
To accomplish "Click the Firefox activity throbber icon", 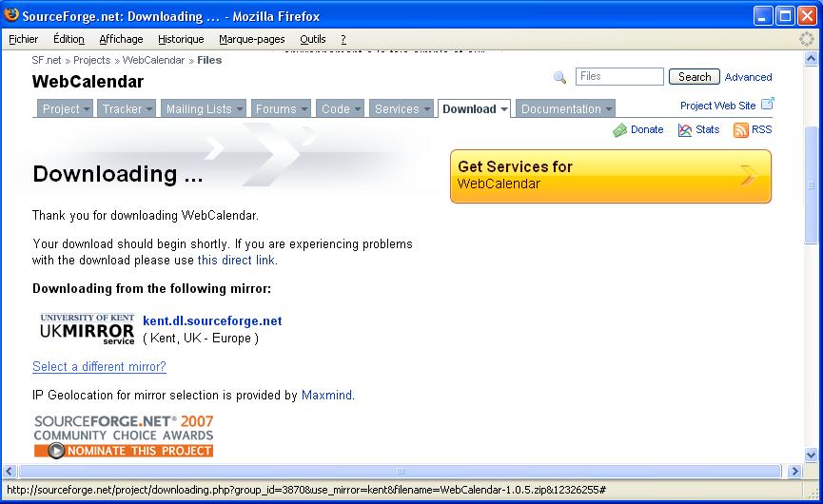I will click(806, 39).
